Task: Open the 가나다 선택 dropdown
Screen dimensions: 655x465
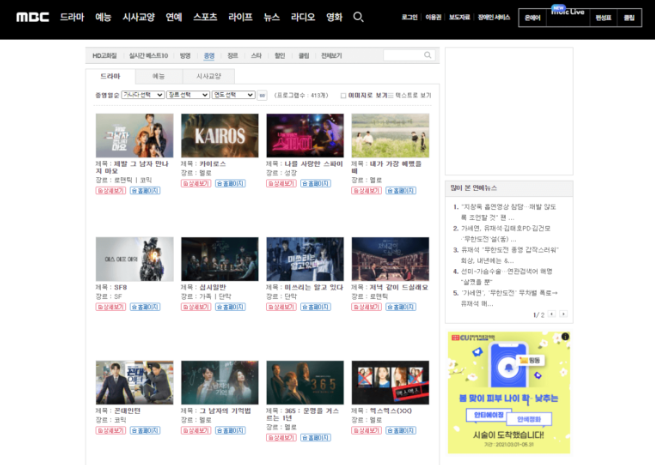Action: [x=143, y=95]
